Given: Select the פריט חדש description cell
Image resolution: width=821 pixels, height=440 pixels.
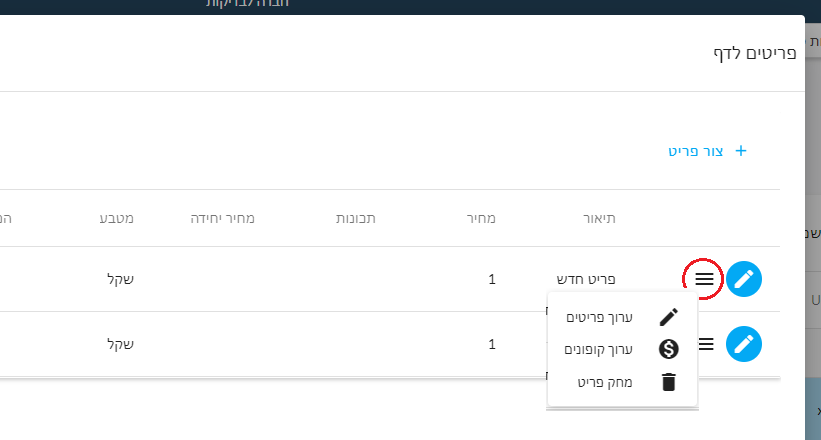Looking at the screenshot, I should tap(586, 279).
